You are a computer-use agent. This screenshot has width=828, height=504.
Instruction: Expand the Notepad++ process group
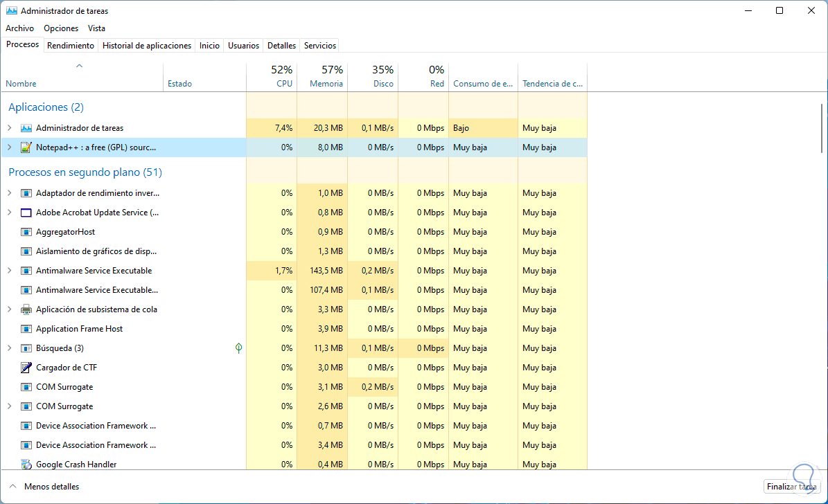click(x=10, y=147)
